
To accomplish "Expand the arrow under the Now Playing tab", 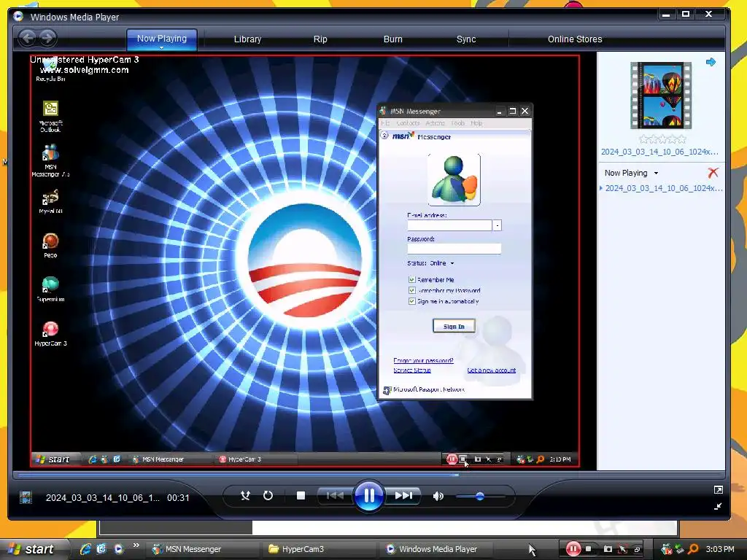I will 161,47.
